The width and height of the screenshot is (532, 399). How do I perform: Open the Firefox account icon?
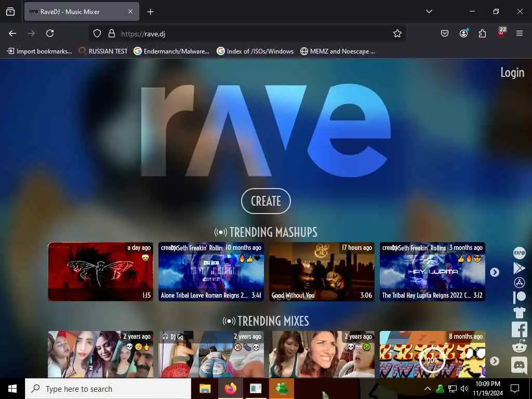tap(463, 33)
